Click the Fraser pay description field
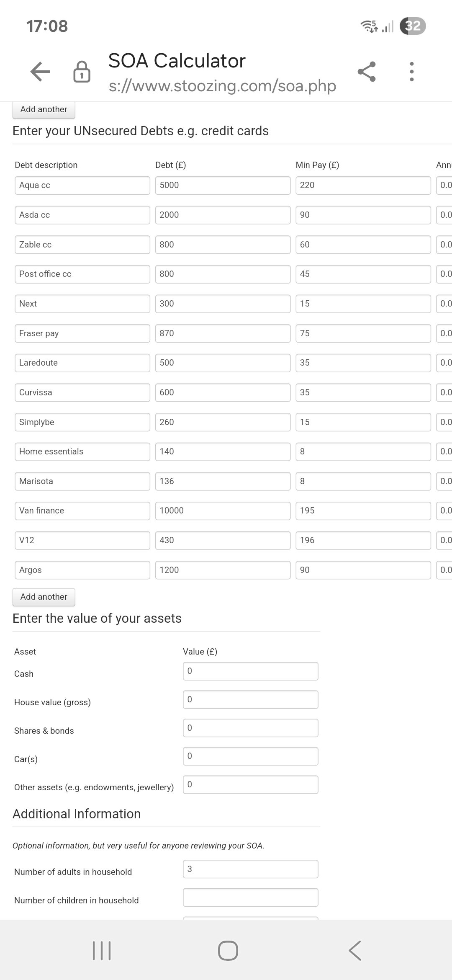The image size is (452, 980). (82, 333)
